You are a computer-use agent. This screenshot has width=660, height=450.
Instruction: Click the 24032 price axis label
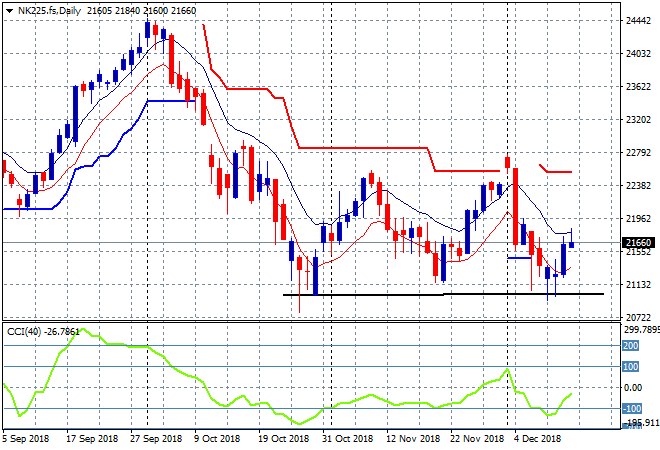click(x=639, y=53)
